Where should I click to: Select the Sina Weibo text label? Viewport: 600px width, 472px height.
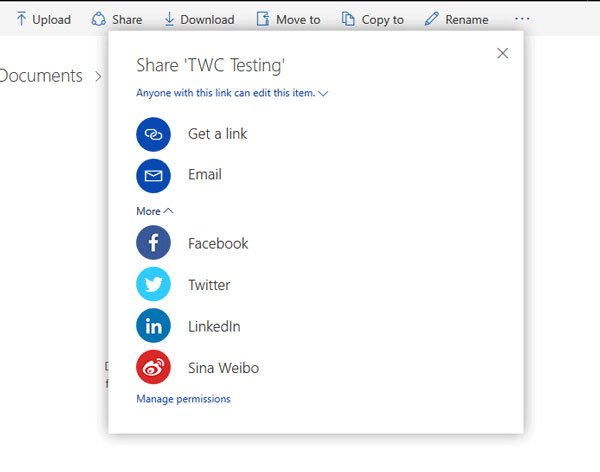[223, 368]
